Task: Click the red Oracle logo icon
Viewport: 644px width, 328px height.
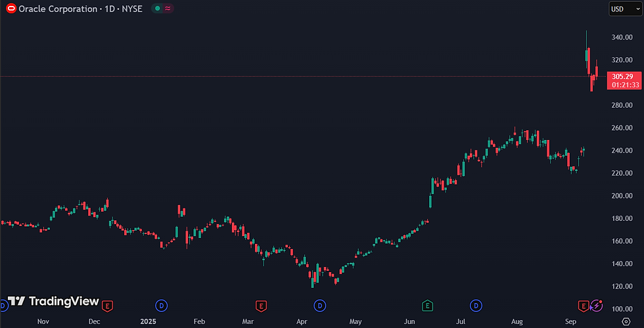Action: 11,9
